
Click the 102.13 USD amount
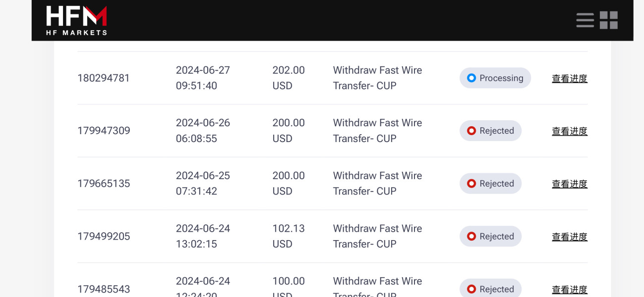tap(289, 236)
